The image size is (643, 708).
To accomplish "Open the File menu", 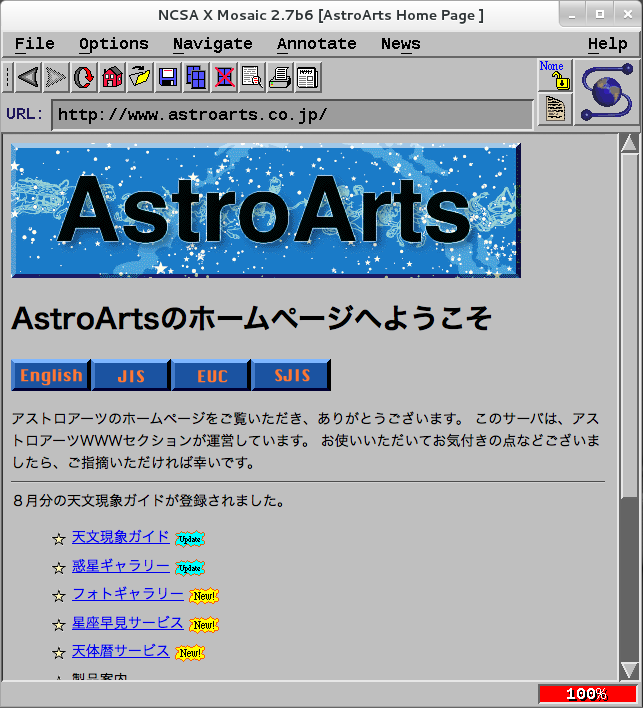I will (x=35, y=44).
